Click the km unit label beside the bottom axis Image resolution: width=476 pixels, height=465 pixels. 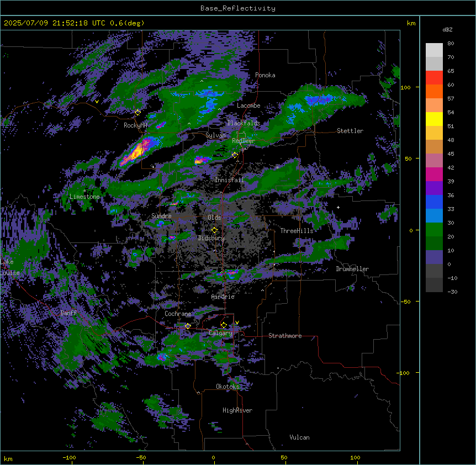8,458
